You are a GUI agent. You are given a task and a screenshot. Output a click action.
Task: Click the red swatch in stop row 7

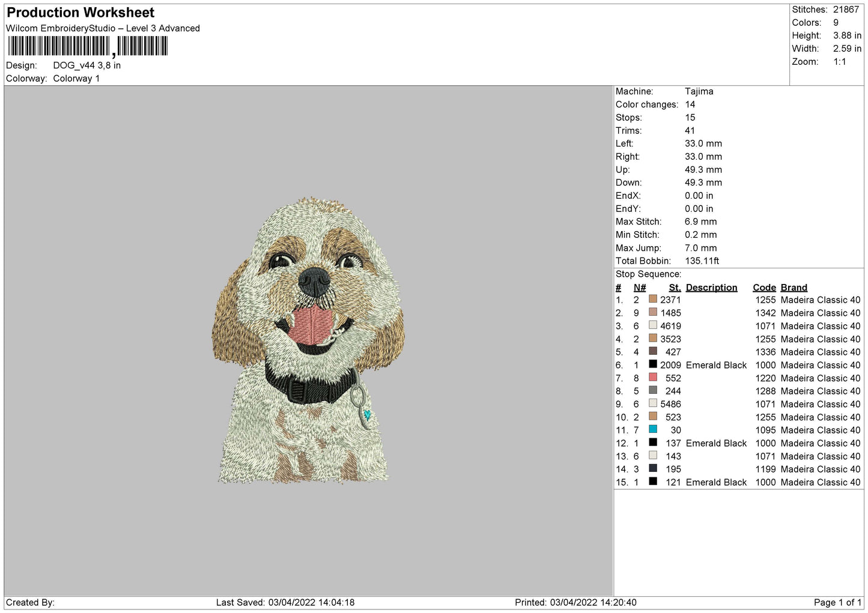653,378
